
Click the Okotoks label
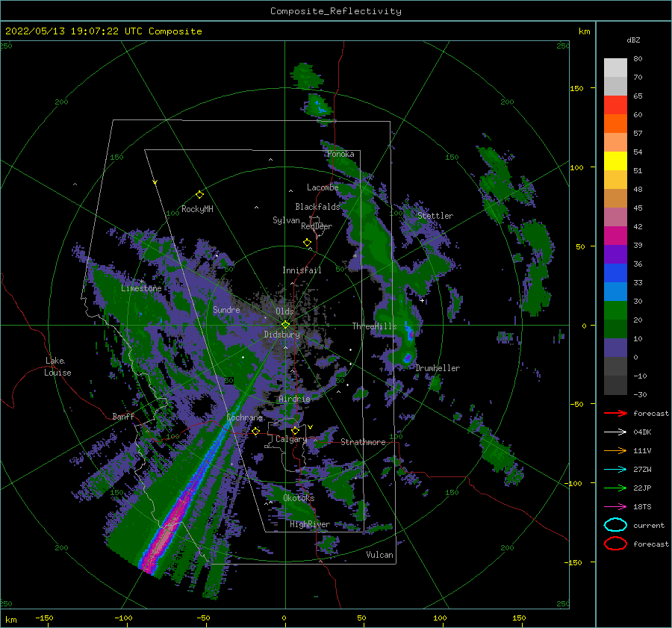point(299,497)
